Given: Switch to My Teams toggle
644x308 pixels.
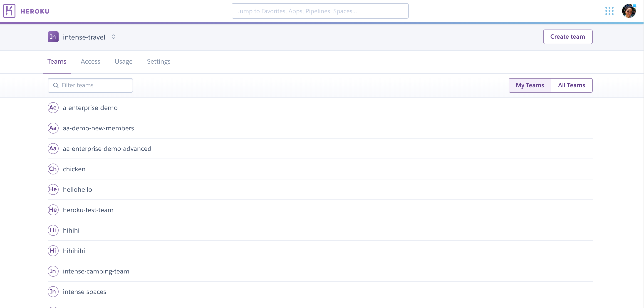Looking at the screenshot, I should [x=530, y=85].
